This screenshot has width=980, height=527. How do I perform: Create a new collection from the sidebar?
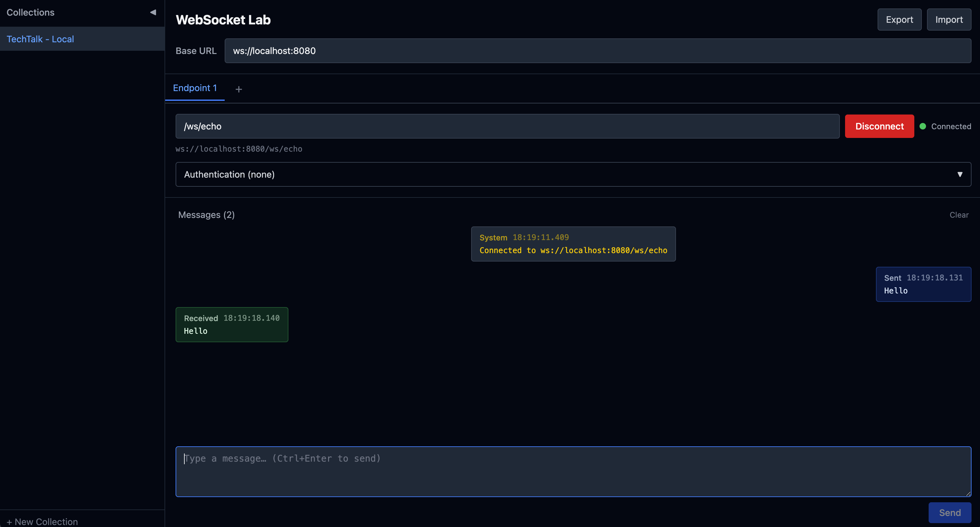(x=42, y=521)
